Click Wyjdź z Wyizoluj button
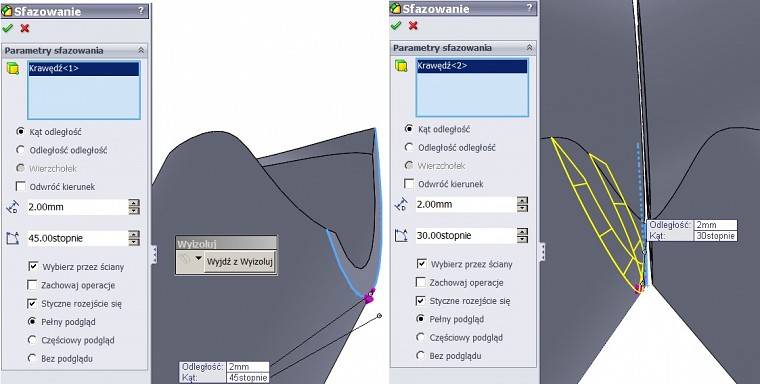Viewport: 760px width, 384px height. pyautogui.click(x=240, y=262)
